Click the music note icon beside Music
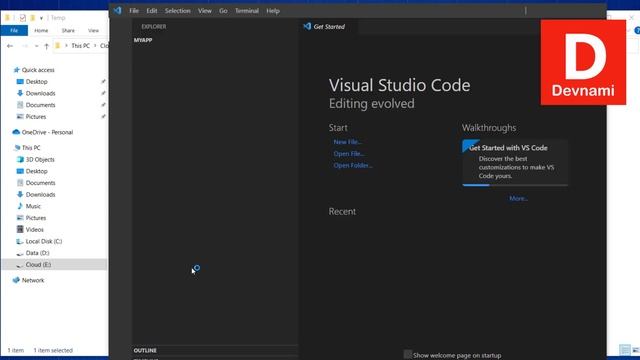Viewport: 640px width, 360px height. [x=20, y=206]
